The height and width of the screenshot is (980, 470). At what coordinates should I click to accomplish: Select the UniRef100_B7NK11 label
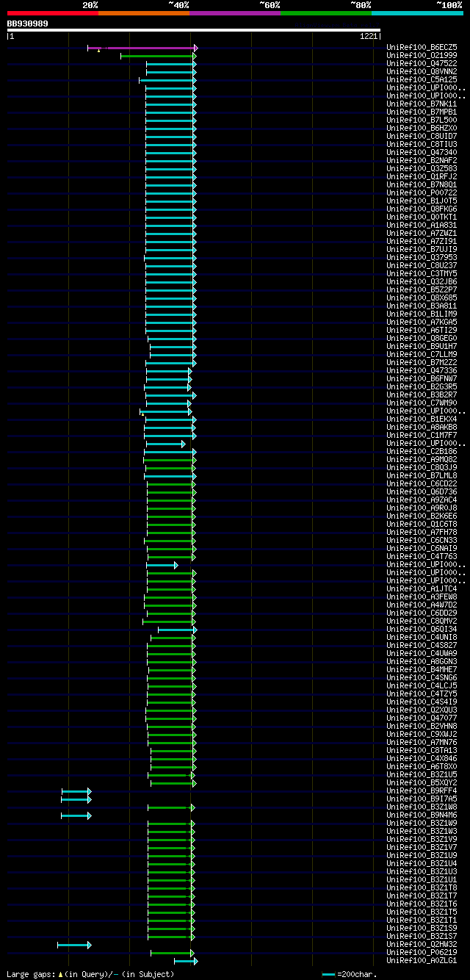pos(423,104)
